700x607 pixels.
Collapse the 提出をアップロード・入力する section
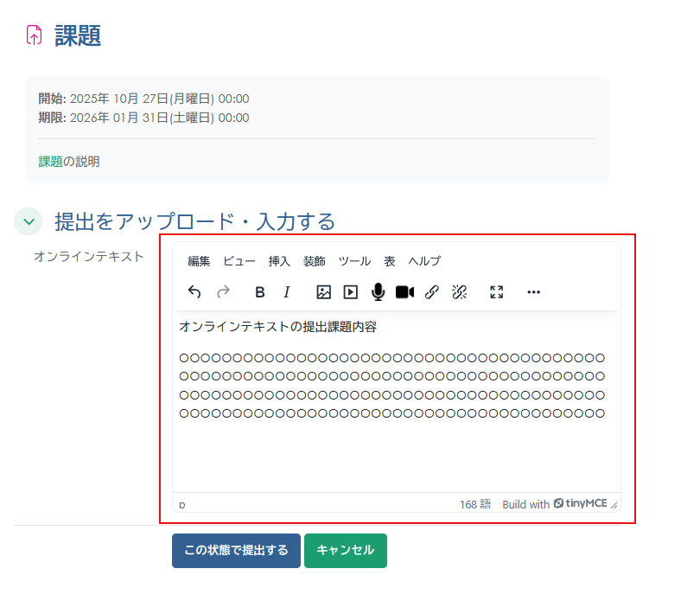[x=28, y=221]
